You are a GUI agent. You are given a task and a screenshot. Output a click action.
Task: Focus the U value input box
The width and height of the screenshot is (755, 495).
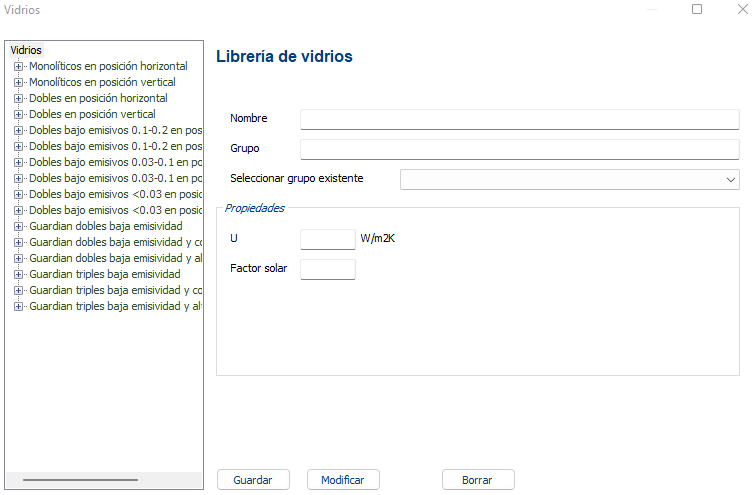point(327,239)
